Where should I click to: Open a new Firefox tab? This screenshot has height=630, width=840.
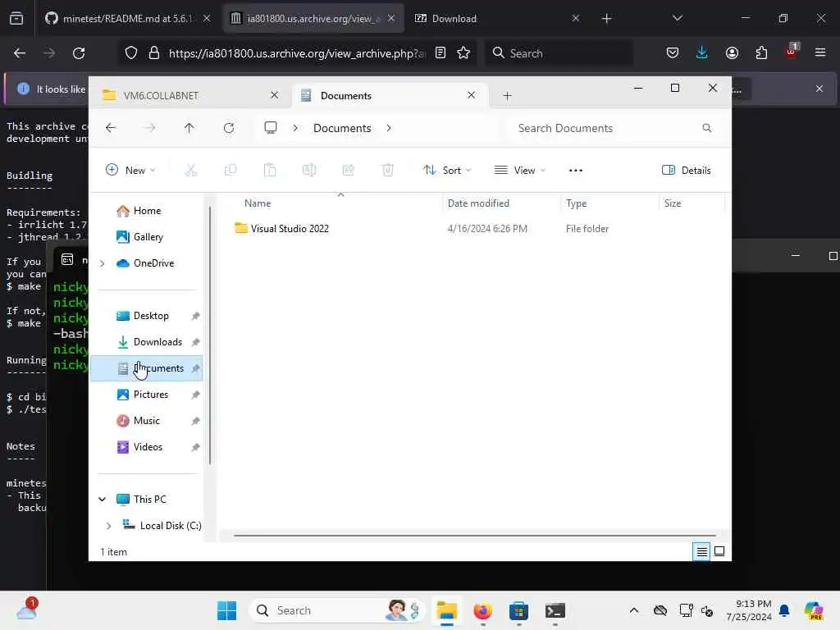pyautogui.click(x=606, y=19)
